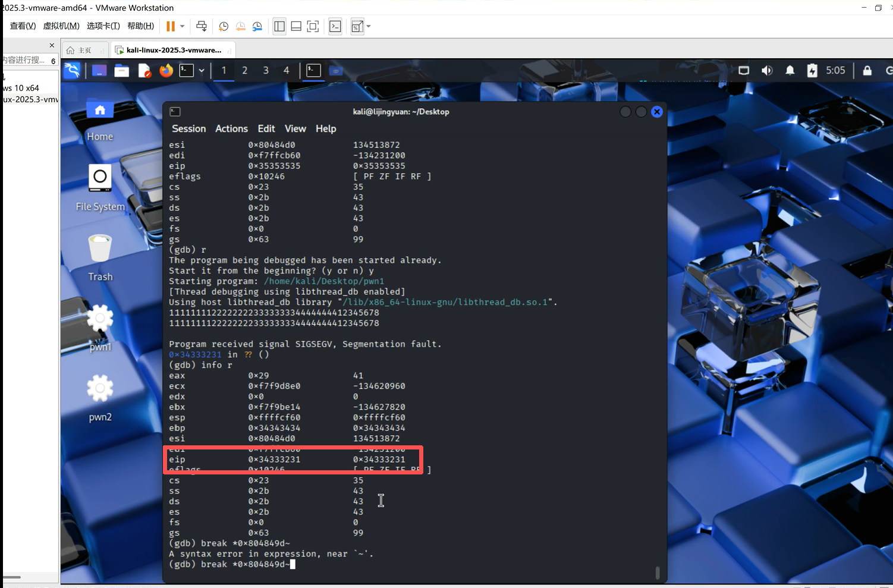The image size is (893, 588).
Task: Open the File System desktop icon
Action: point(100,188)
